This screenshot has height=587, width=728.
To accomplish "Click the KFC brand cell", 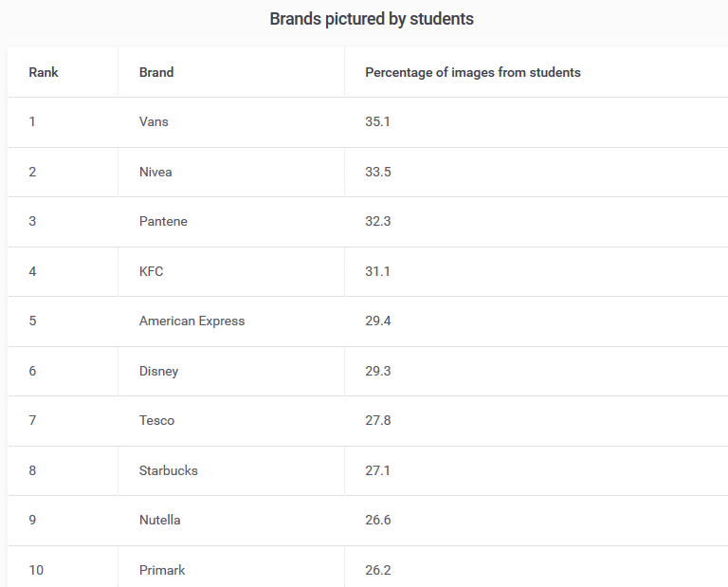I will 151,271.
